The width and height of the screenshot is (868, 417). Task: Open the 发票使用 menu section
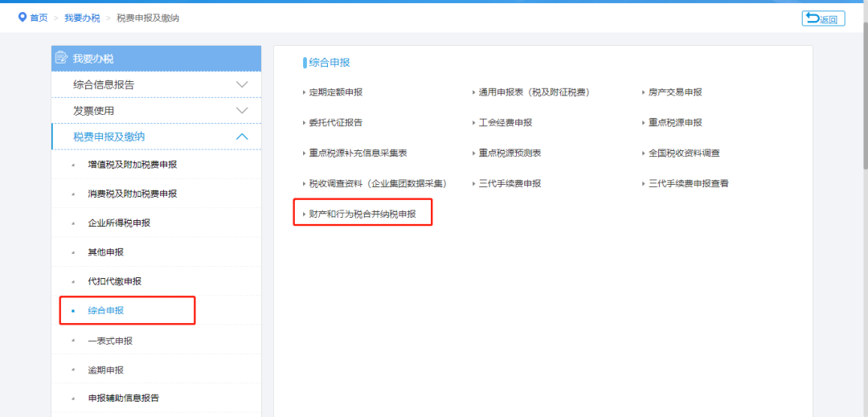[x=156, y=111]
